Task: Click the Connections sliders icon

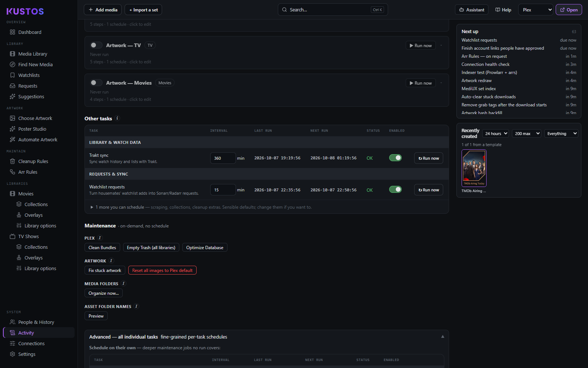Action: 12,343
